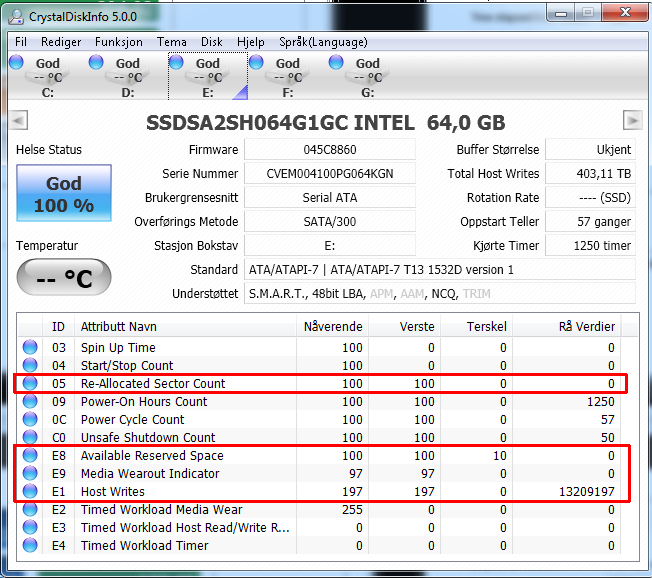The image size is (652, 578).
Task: Click the temperature -- °C indicator
Action: (x=64, y=277)
